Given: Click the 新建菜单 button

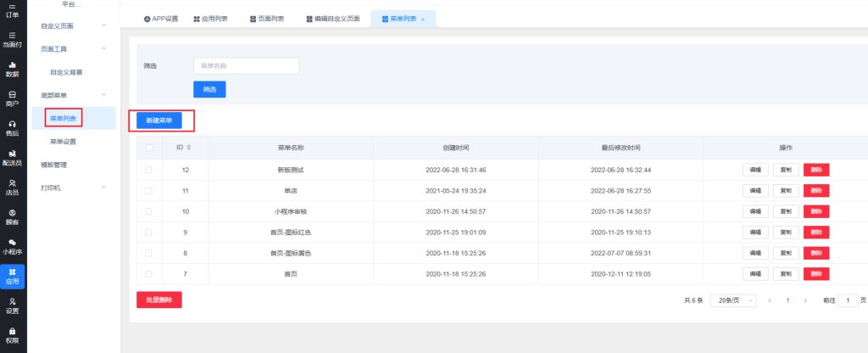Looking at the screenshot, I should click(159, 120).
